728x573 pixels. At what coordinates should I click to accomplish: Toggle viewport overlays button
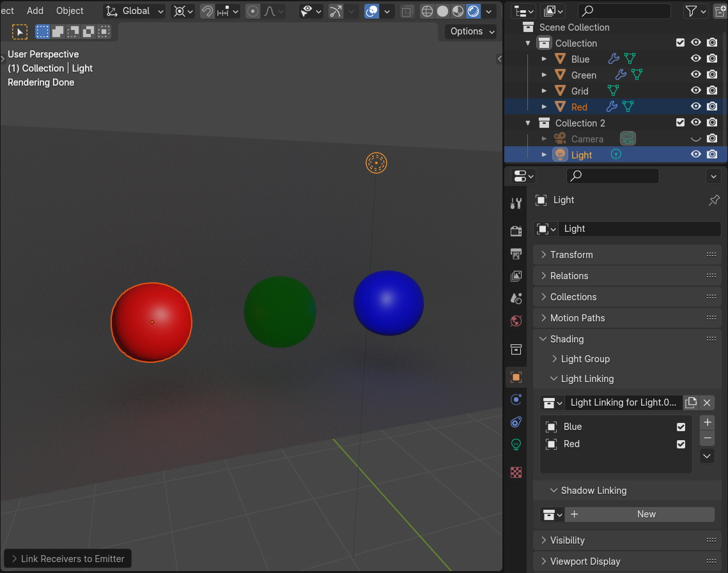(x=371, y=11)
